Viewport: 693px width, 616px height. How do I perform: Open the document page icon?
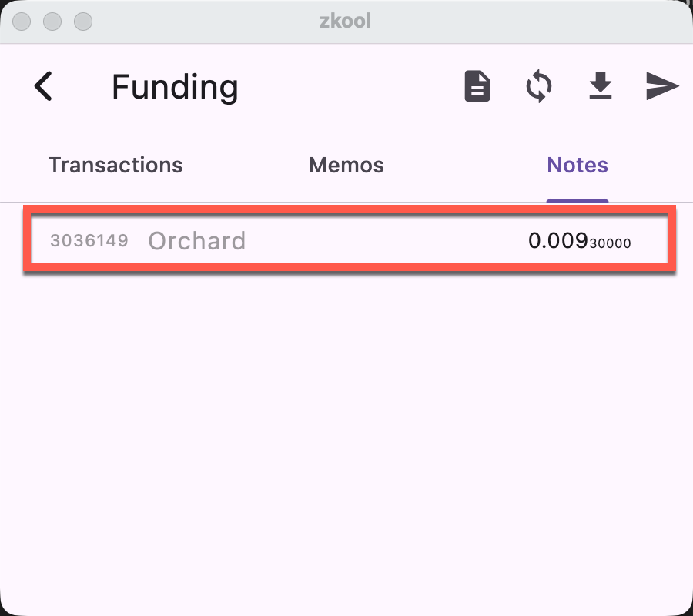click(477, 86)
